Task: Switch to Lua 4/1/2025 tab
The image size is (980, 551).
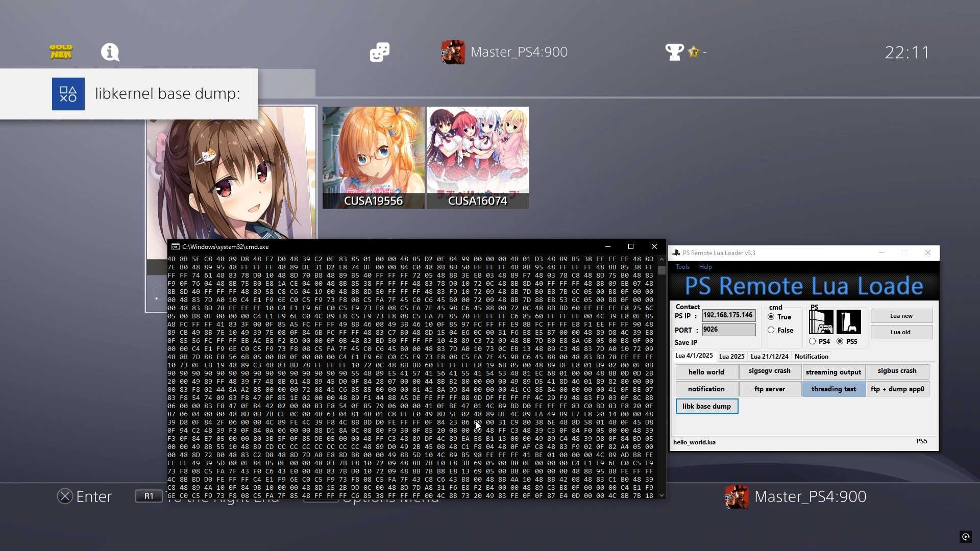Action: click(x=694, y=356)
